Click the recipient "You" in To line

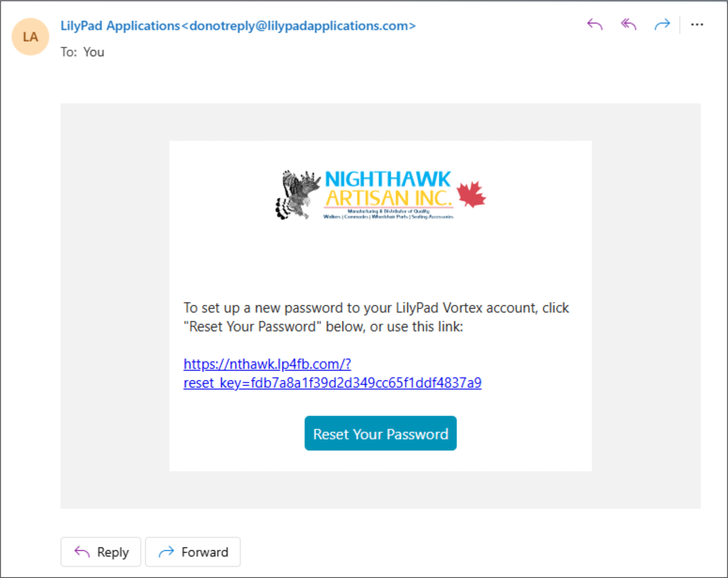coord(93,52)
